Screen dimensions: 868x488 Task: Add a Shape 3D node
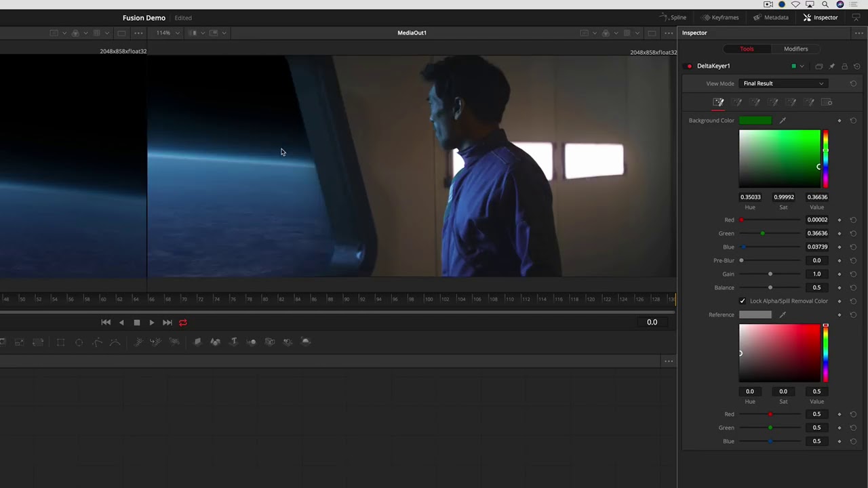(x=215, y=342)
